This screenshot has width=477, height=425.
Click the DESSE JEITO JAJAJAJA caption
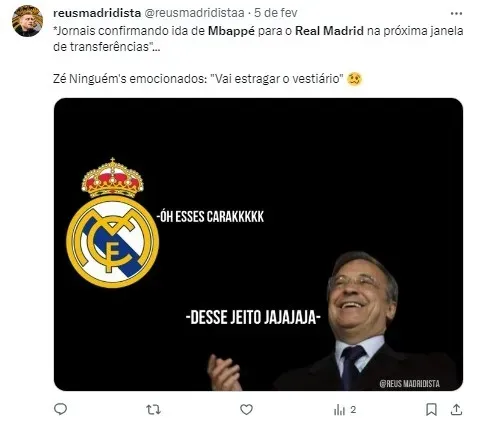pos(253,317)
